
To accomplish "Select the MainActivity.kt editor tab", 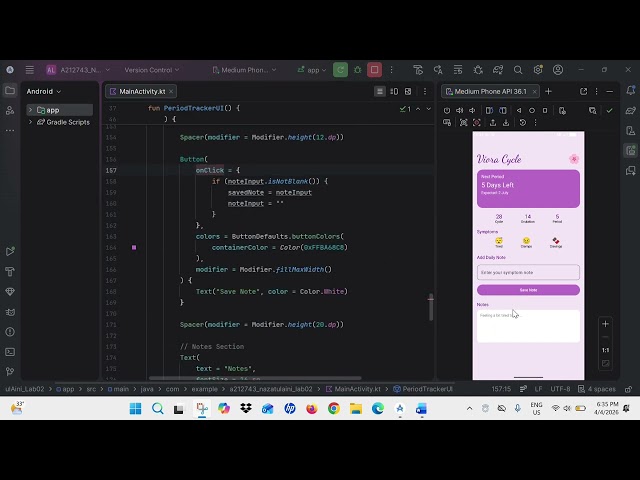I will (142, 91).
